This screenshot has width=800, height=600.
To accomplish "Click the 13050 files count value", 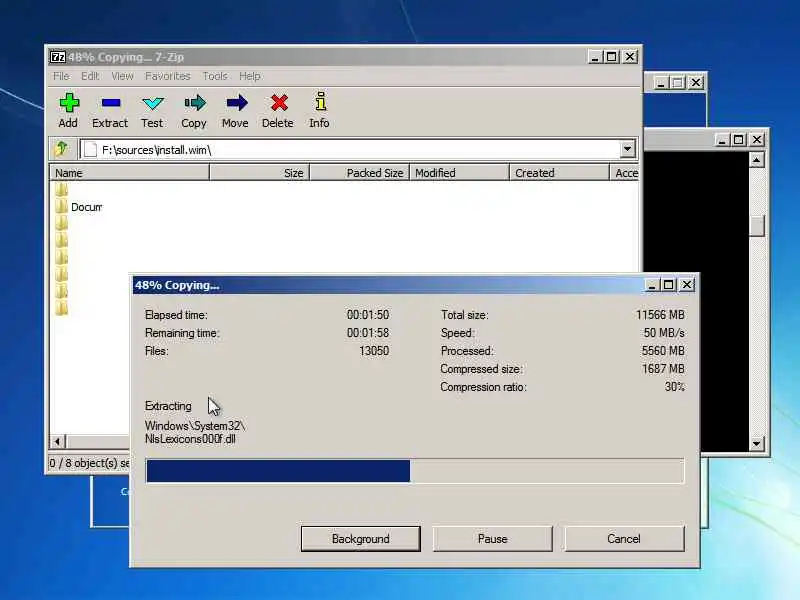I will [374, 351].
